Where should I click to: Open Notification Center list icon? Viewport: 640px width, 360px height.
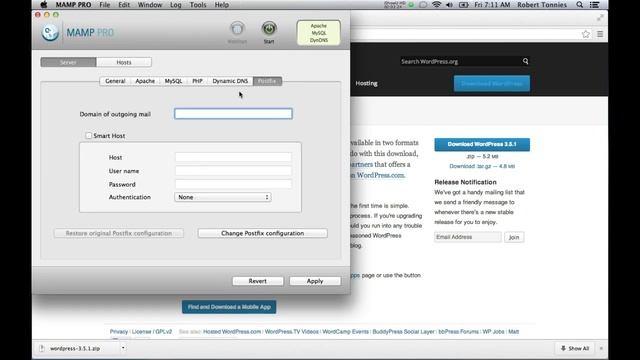595,5
